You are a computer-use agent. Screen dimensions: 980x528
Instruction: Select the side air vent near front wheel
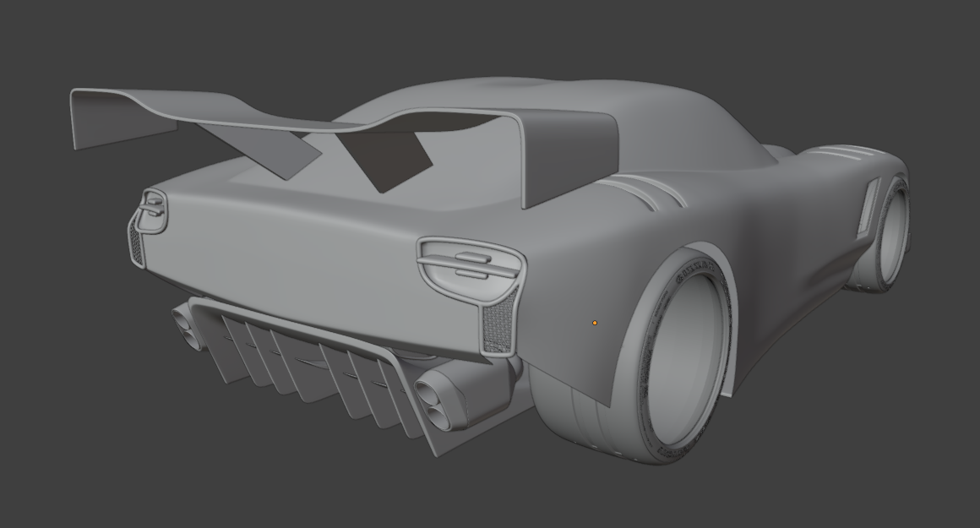869,206
